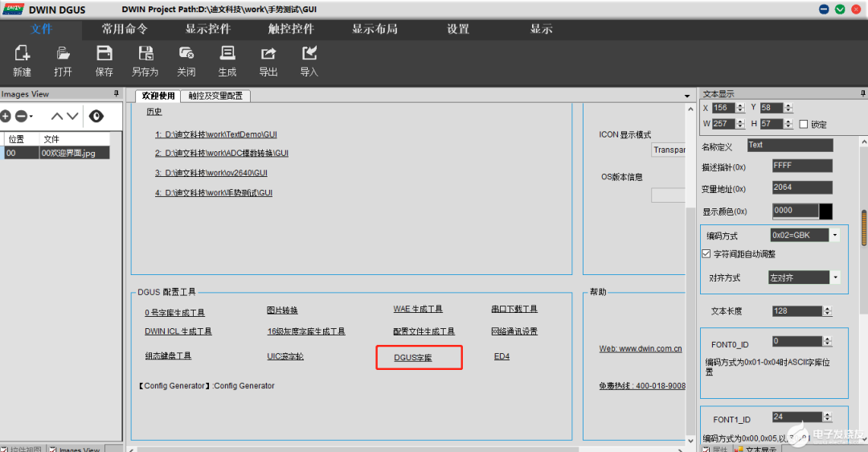Screen dimensions: 868x452
Task: Open the ED4 link
Action: tap(502, 356)
